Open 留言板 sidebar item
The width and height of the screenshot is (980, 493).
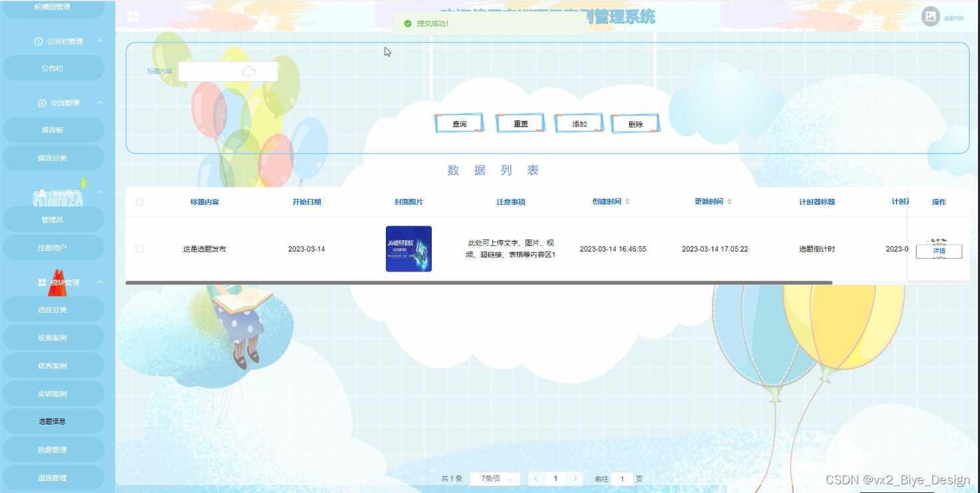click(x=53, y=130)
